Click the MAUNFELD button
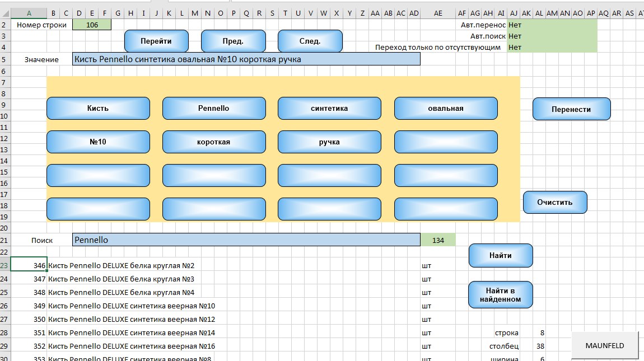 coord(605,346)
